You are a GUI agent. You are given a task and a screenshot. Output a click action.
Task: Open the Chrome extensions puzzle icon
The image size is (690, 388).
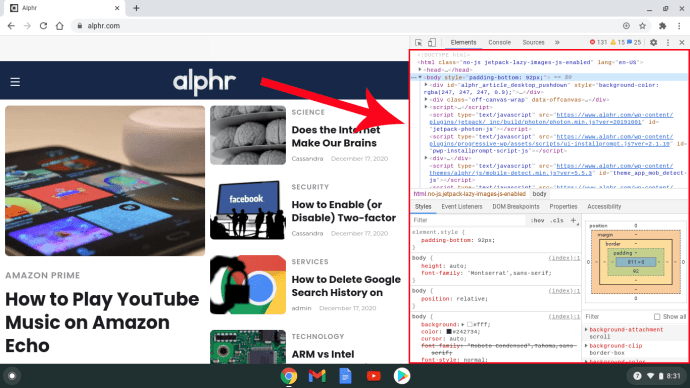click(662, 26)
